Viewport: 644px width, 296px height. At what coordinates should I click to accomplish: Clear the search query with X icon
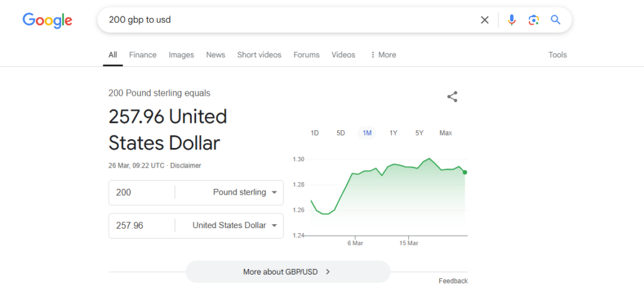tap(485, 20)
